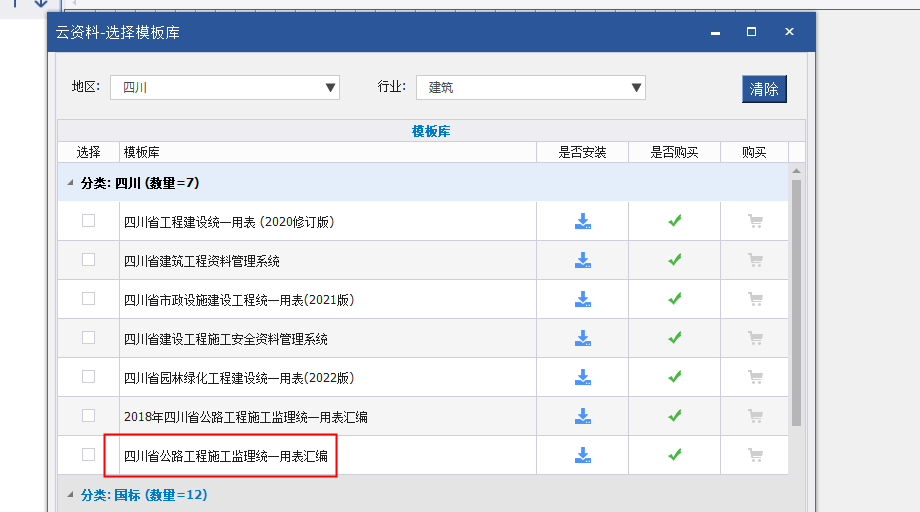Purchased checkmark for 四川省建筑工程资料管理系统
The width and height of the screenshot is (920, 512).
675,259
